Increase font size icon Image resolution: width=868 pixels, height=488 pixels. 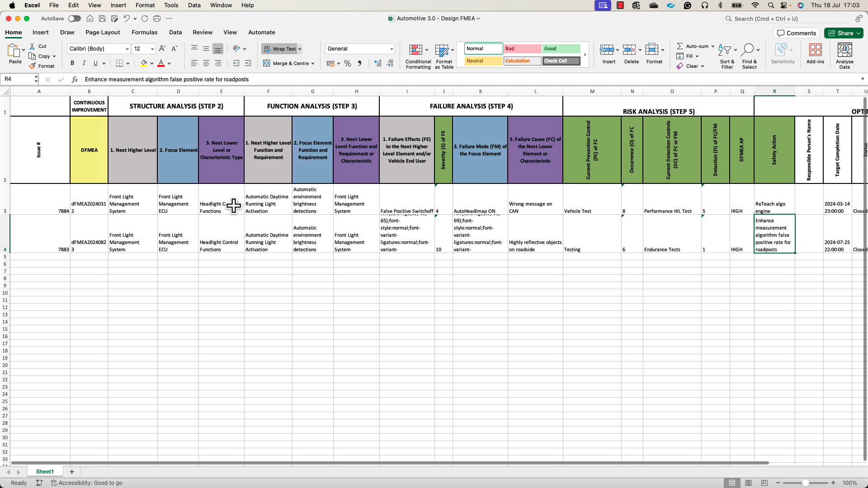pos(162,49)
